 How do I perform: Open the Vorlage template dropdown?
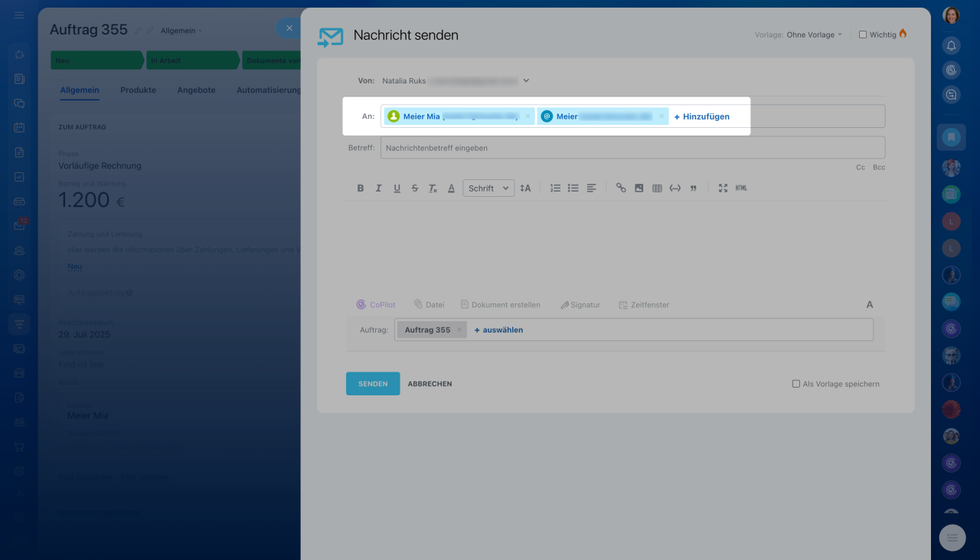[814, 34]
